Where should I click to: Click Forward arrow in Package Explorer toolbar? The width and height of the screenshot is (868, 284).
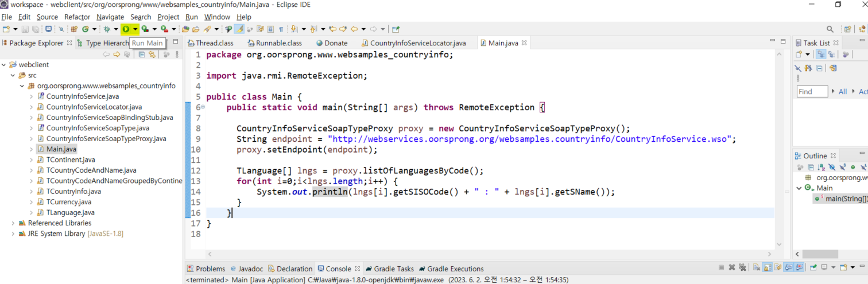pos(117,55)
